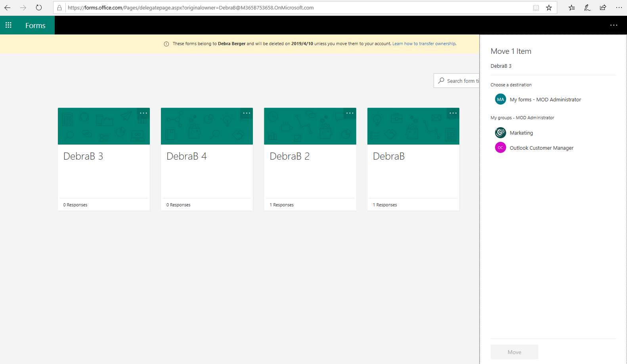
Task: Open browser favorites hub icon
Action: click(572, 8)
